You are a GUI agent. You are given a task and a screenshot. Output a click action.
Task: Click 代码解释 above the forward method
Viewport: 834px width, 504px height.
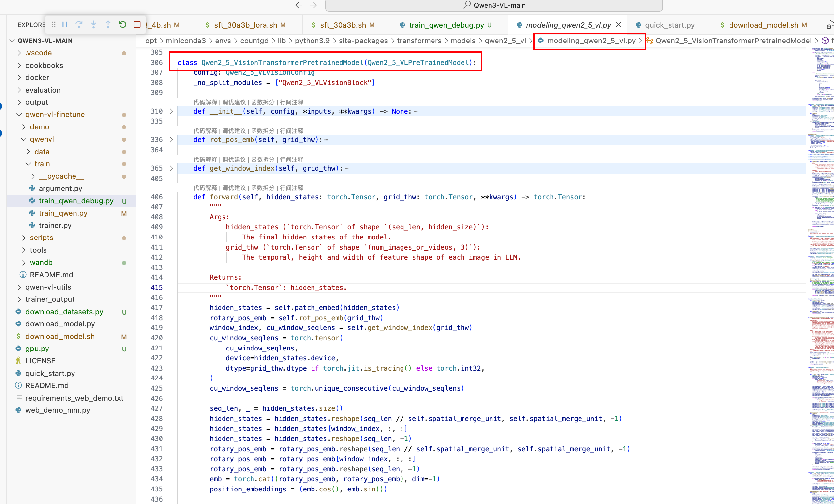pos(205,188)
